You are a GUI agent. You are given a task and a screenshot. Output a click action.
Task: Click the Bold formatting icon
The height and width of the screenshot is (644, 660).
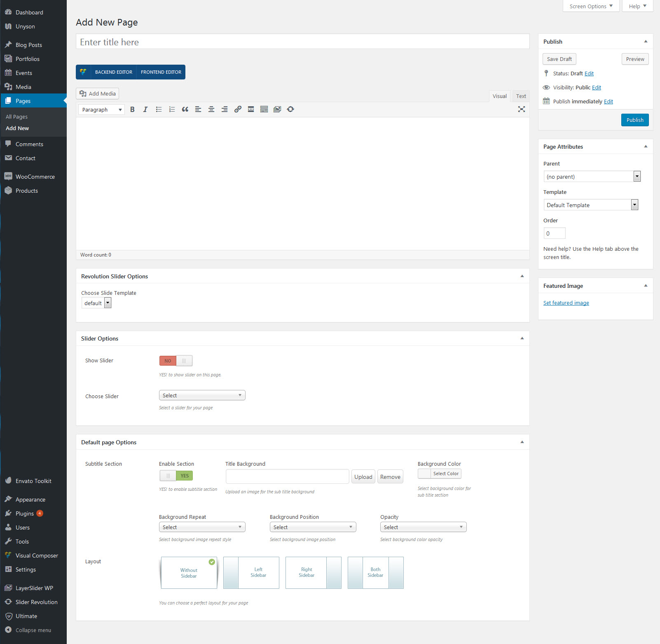coord(132,110)
